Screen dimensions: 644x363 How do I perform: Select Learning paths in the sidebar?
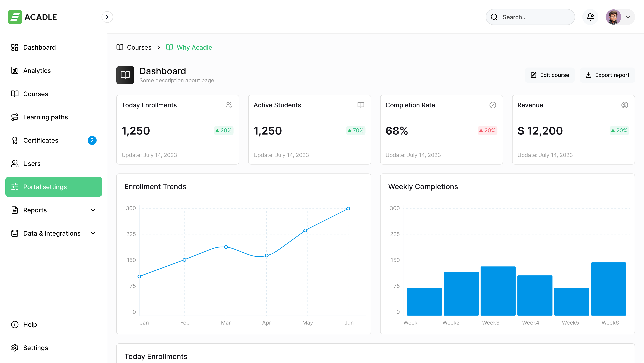(45, 117)
